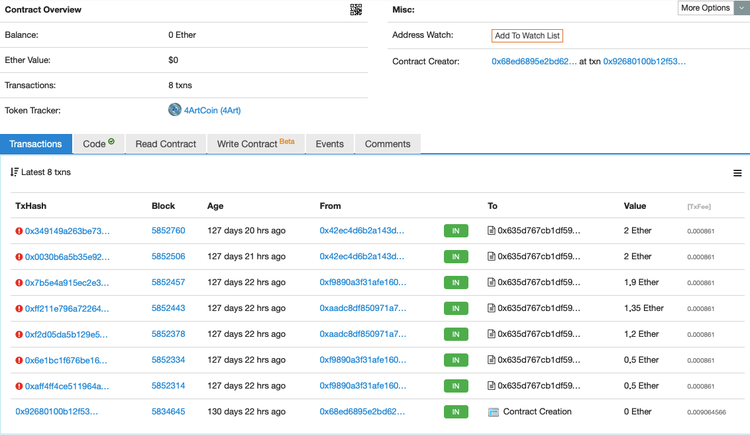Open the hamburger menu above transactions table
Viewport: 750px width, 435px height.
(738, 173)
